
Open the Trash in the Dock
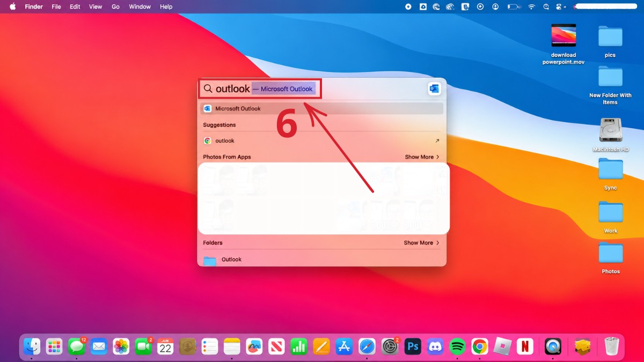click(611, 346)
